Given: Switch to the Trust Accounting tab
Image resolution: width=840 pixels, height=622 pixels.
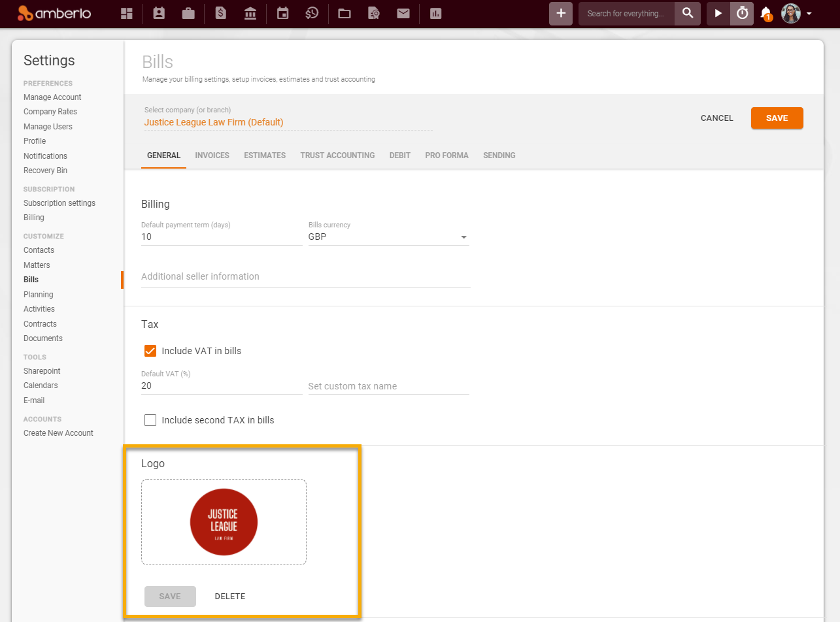Looking at the screenshot, I should (x=337, y=155).
